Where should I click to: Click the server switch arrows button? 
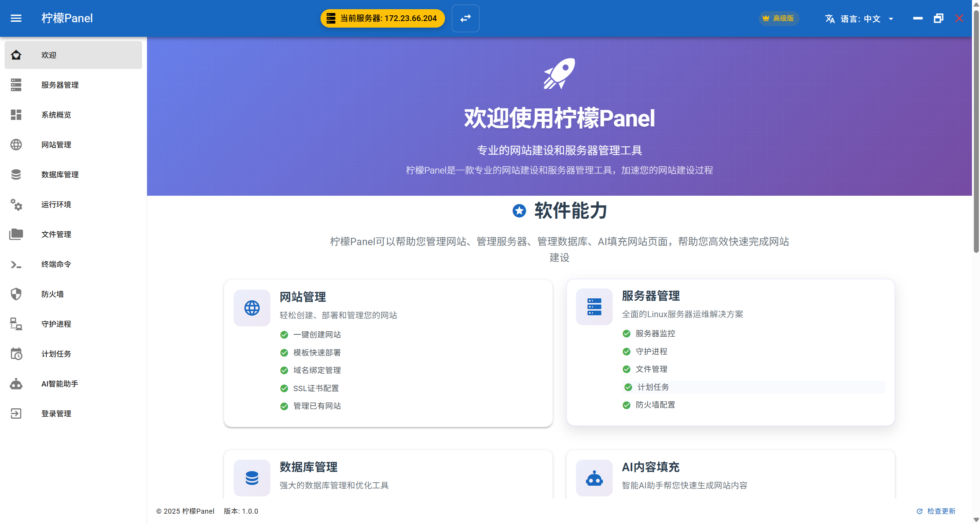465,18
